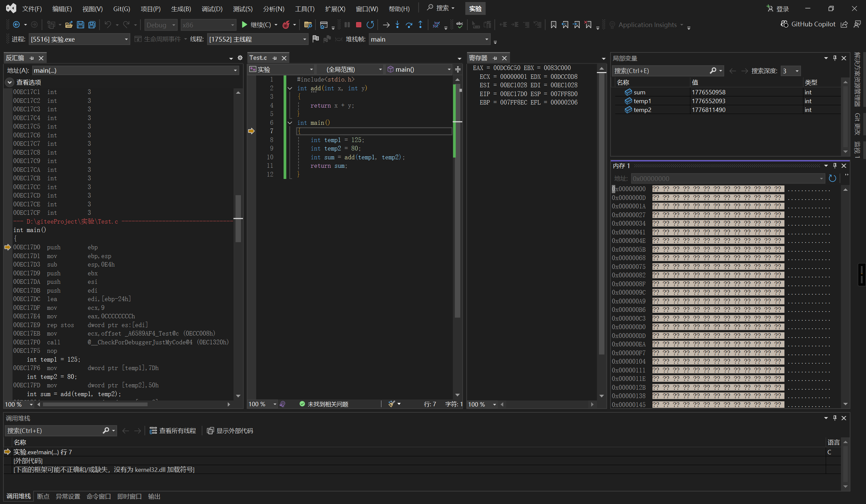The image size is (866, 504).
Task: Click the Save All icon
Action: [92, 25]
